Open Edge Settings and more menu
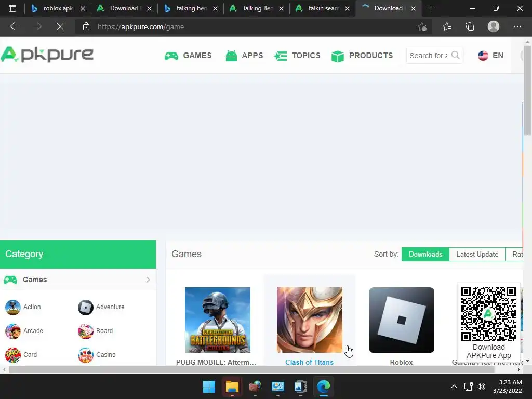This screenshot has width=532, height=399. point(517,26)
